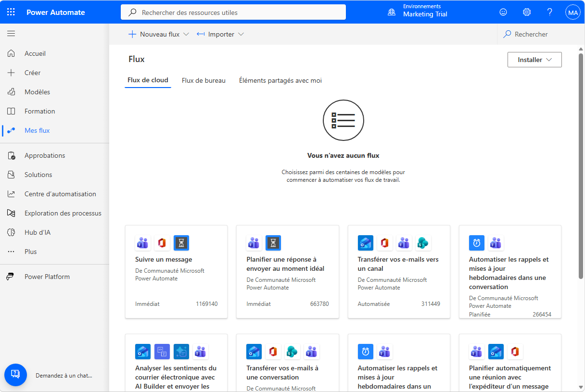585x392 pixels.
Task: Click the feedback smiley icon
Action: coord(503,12)
